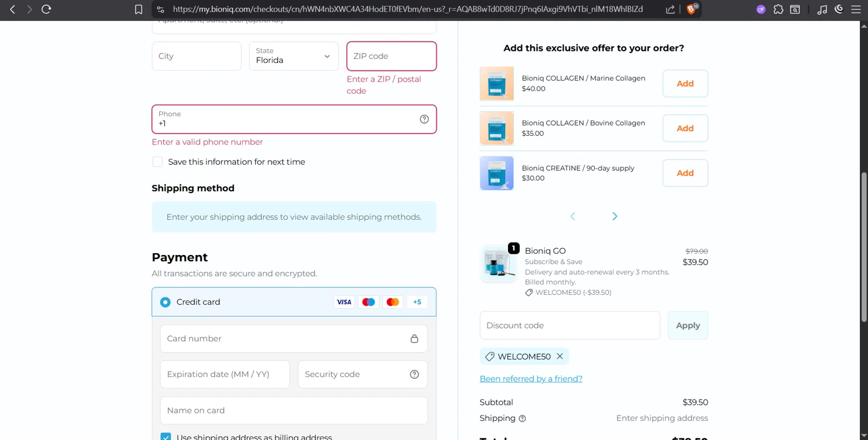Focus the Name on card field

pyautogui.click(x=294, y=411)
